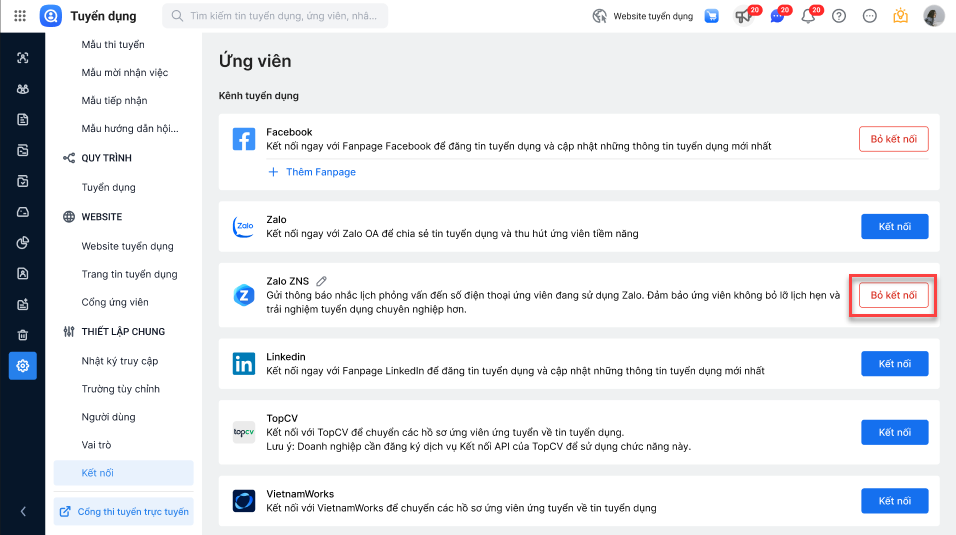The width and height of the screenshot is (956, 535).
Task: Select Nhật ký truy cập item
Action: click(x=120, y=361)
